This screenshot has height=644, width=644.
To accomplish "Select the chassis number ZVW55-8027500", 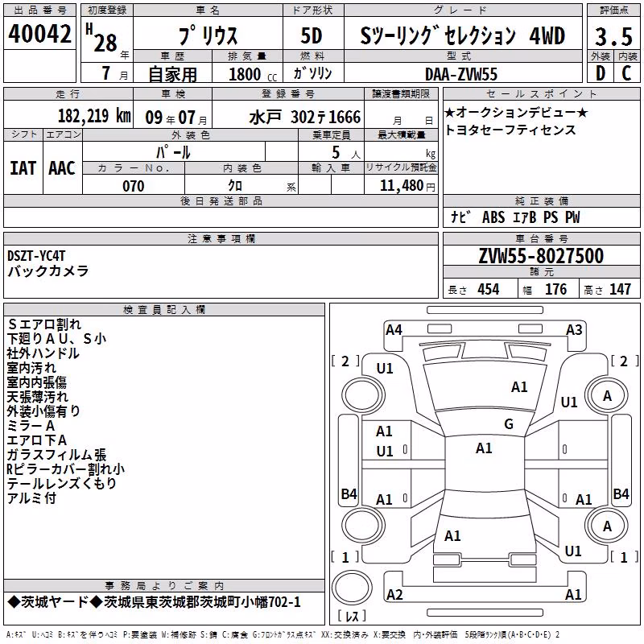I will tap(541, 256).
